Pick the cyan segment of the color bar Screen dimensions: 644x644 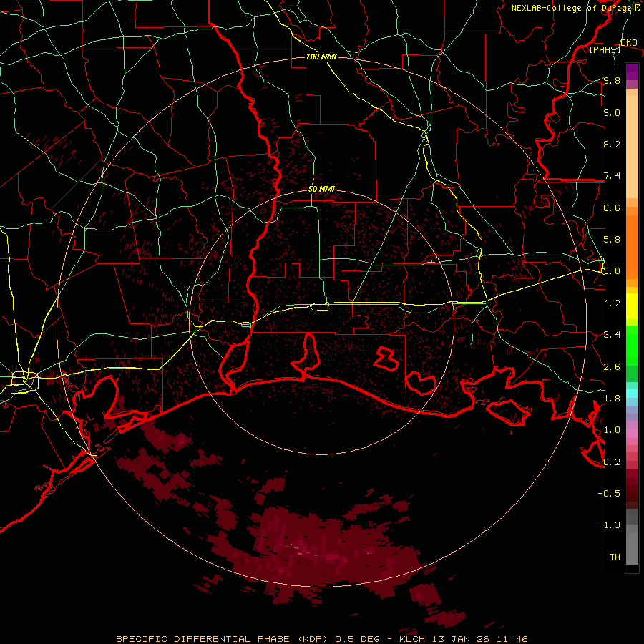click(632, 393)
